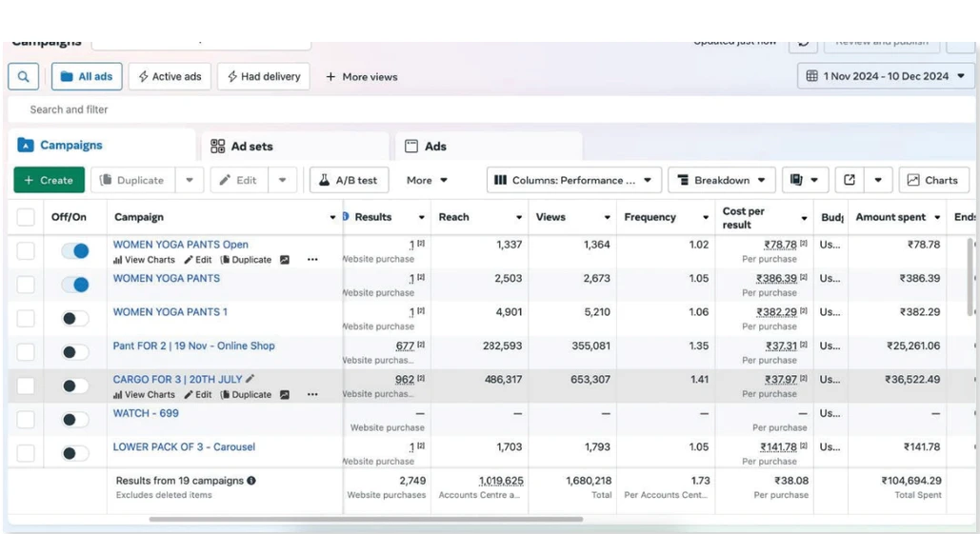Click the export share icon button
Image resolution: width=980 pixels, height=534 pixels.
coord(849,180)
